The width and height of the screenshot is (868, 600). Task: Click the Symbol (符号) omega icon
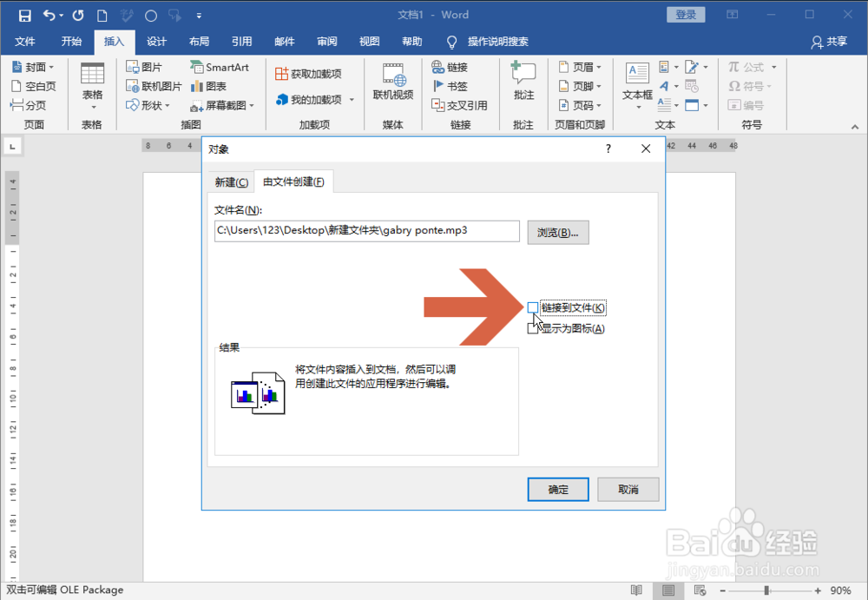pyautogui.click(x=734, y=86)
